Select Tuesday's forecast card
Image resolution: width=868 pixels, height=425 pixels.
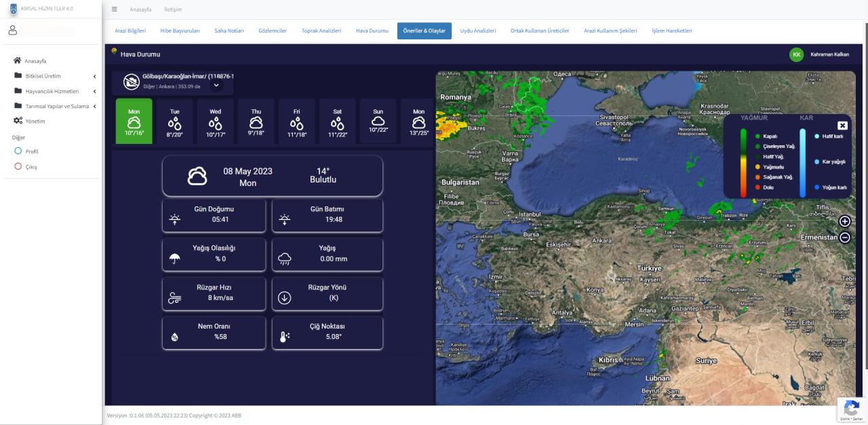pos(174,122)
